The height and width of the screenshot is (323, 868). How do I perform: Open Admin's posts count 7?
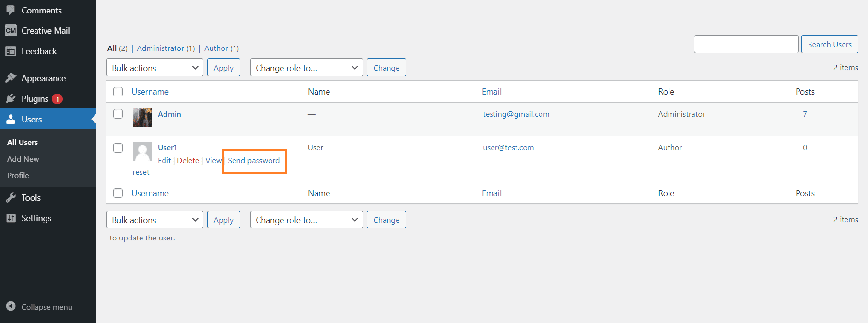tap(805, 114)
